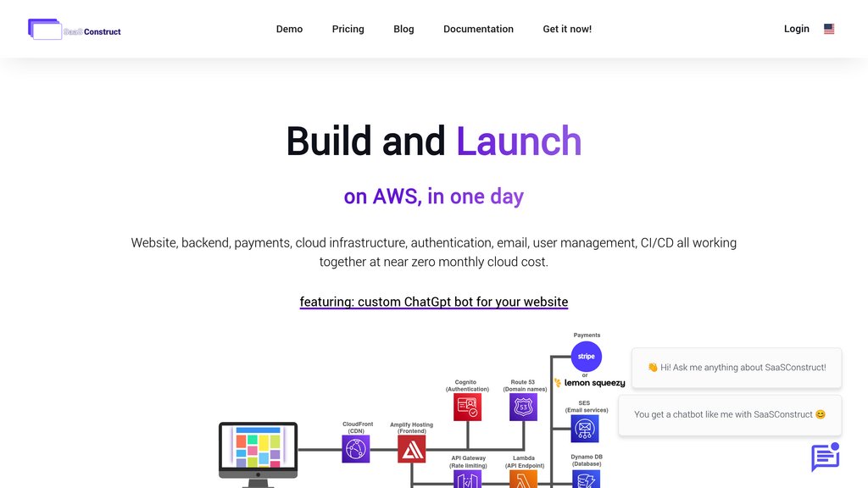Click the API Gateway icon
This screenshot has width=868, height=488.
[x=467, y=480]
